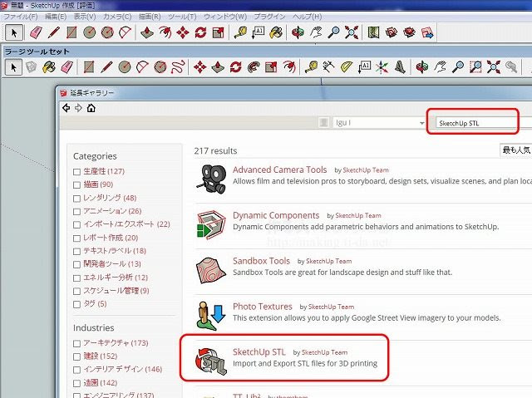Open the 描画(R) menu

[150, 17]
